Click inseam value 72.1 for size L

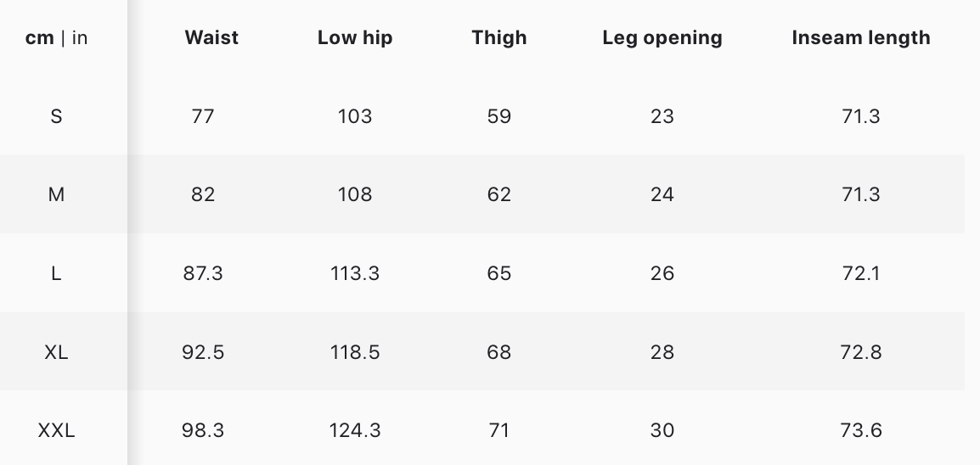point(861,273)
